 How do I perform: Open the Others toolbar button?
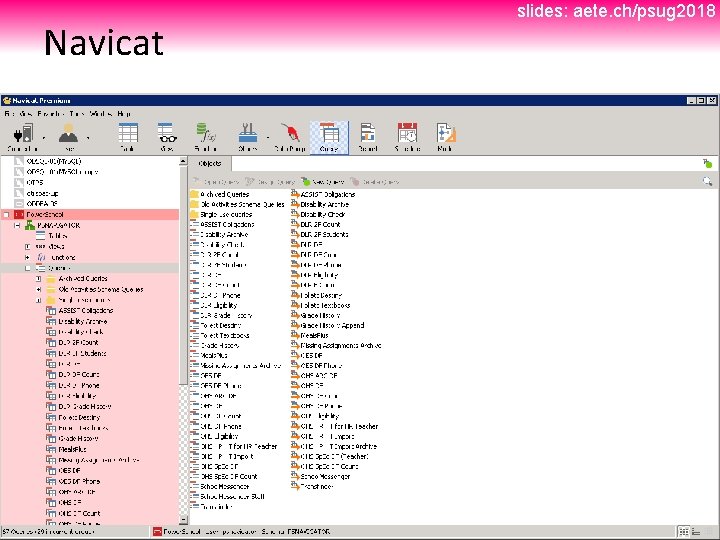coord(248,137)
